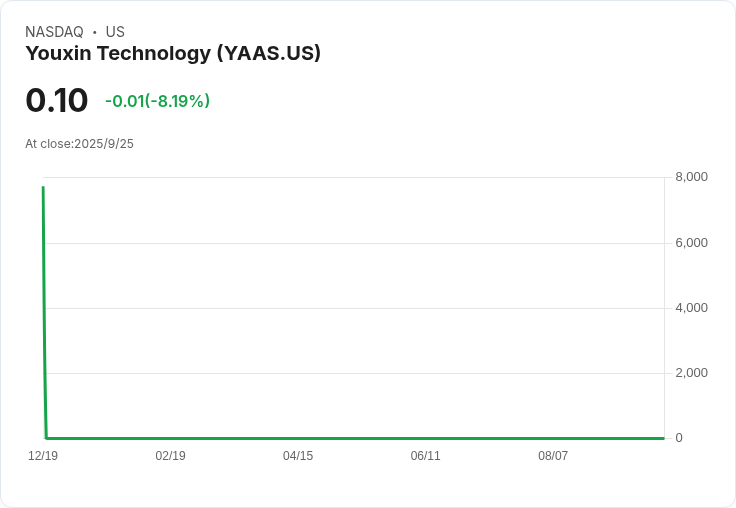Click the At close:2025/9/25 timestamp
The image size is (736, 508).
(x=79, y=144)
